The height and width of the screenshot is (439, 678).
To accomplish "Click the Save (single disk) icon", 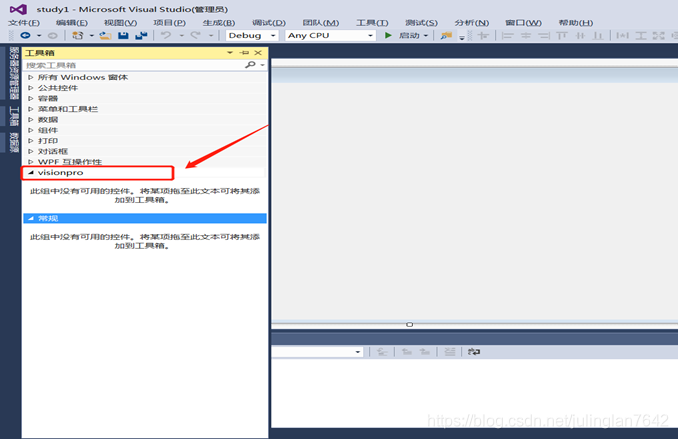I will pos(123,35).
